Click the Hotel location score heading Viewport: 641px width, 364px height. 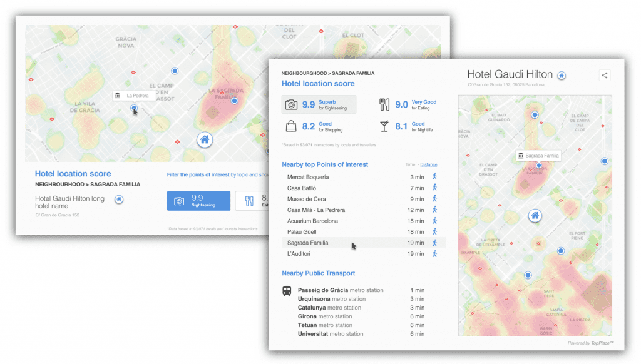(x=318, y=83)
